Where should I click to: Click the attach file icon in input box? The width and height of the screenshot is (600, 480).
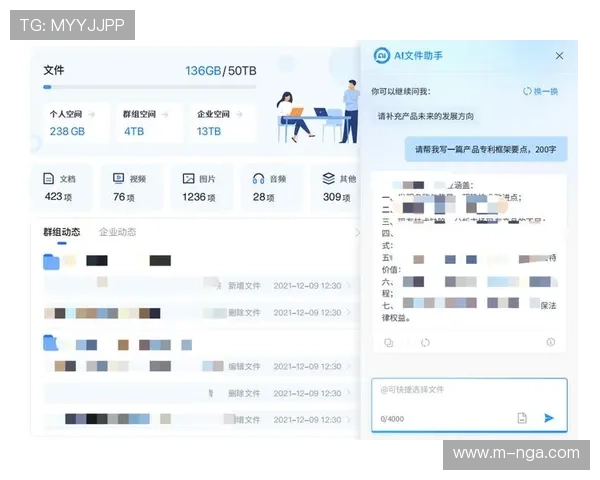point(522,418)
